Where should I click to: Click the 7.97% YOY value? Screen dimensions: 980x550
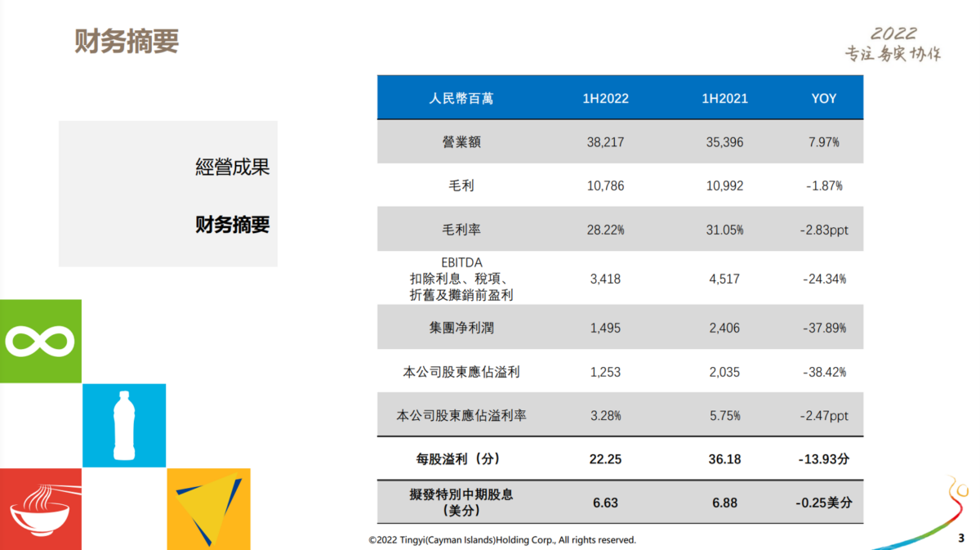point(824,142)
